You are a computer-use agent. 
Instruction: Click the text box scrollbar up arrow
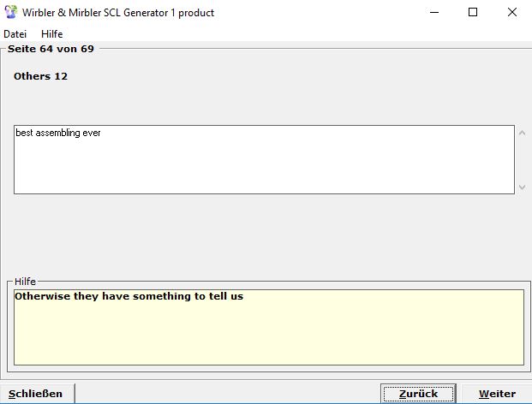tap(523, 134)
